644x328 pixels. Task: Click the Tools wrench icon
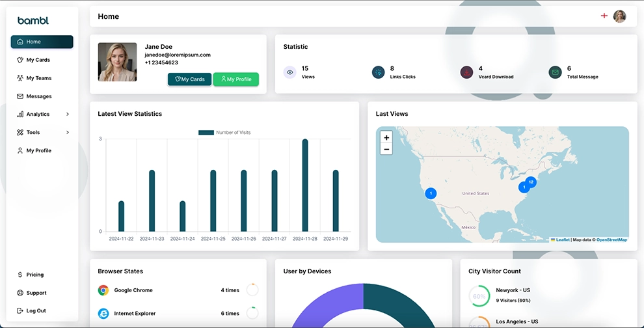(20, 132)
